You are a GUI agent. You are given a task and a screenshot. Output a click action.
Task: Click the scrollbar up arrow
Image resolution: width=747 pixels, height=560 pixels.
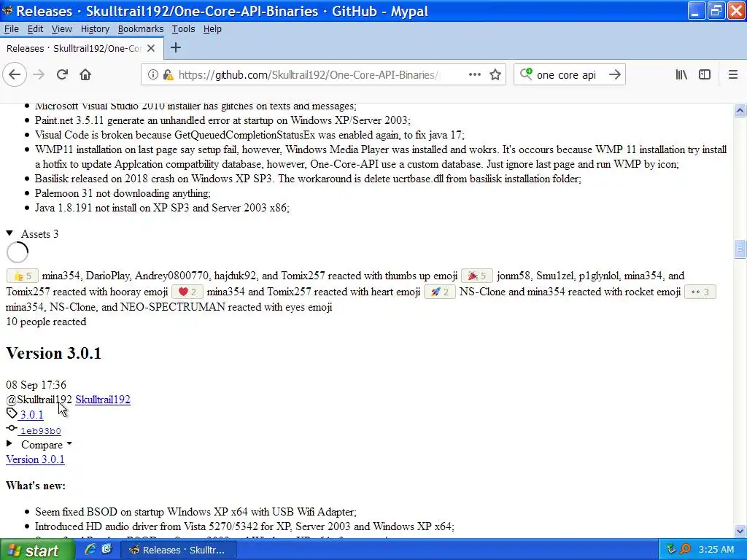(740, 111)
